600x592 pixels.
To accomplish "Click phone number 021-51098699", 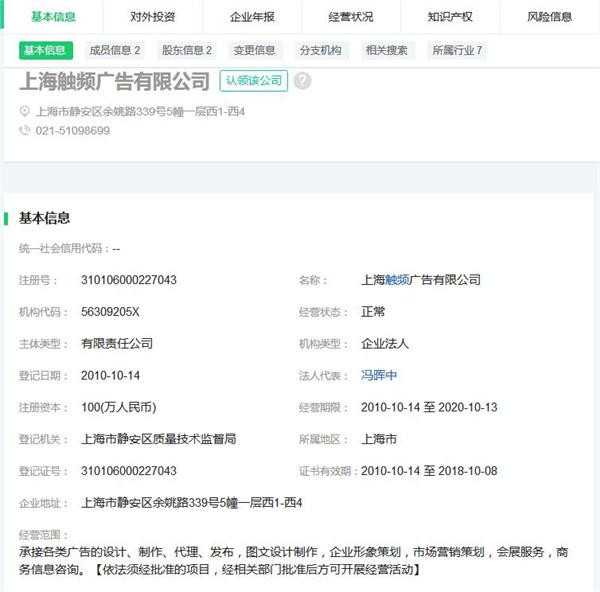I will [x=73, y=131].
